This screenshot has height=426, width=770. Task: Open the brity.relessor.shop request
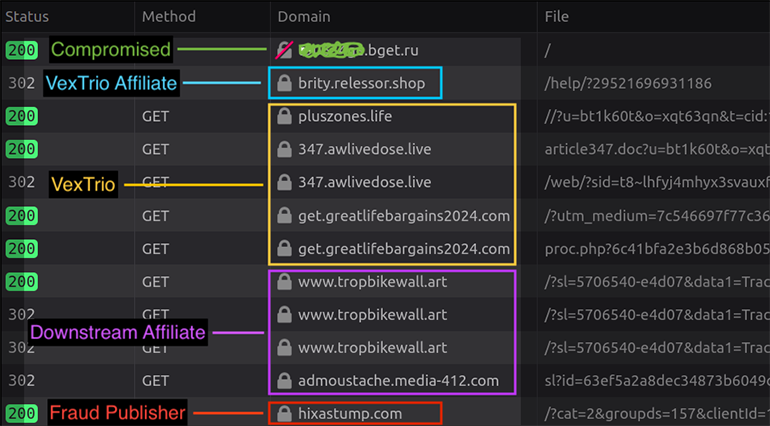pyautogui.click(x=361, y=83)
